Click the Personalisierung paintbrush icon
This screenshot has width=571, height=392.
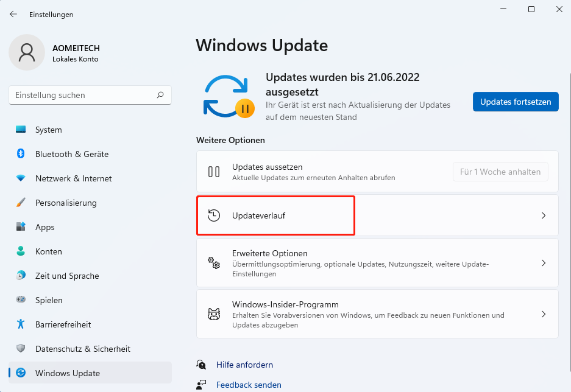21,203
